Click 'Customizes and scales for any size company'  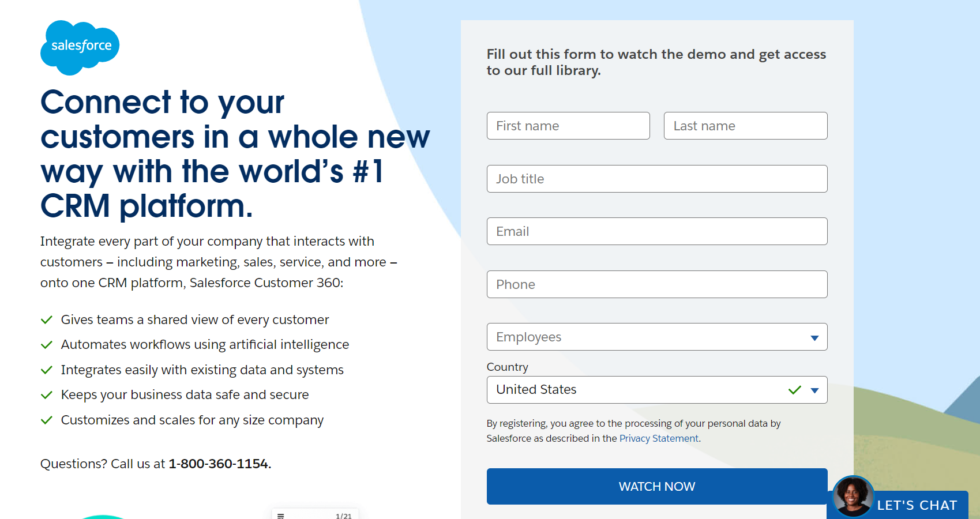(192, 420)
